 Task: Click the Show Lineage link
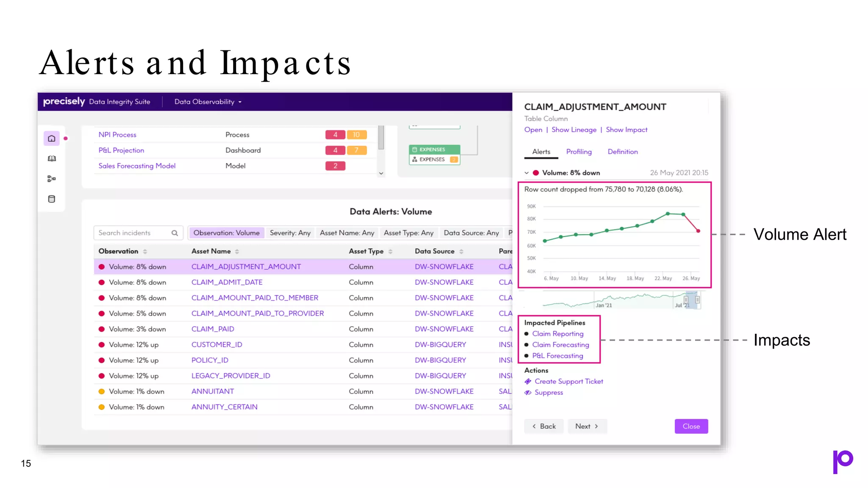coord(574,130)
